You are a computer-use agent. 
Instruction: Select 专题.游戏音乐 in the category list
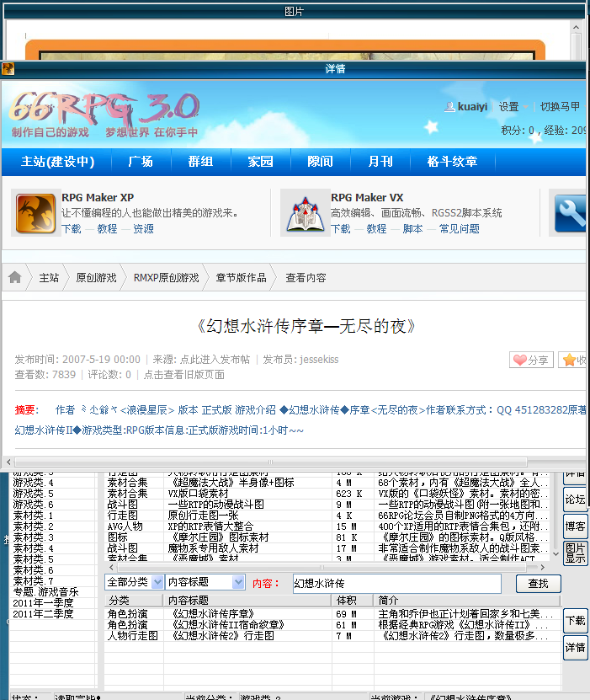coord(46,592)
